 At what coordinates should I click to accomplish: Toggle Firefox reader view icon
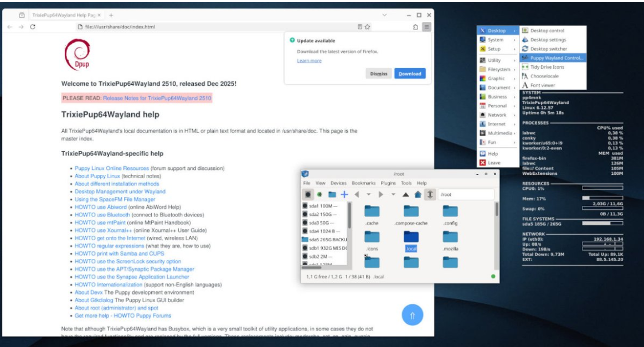(359, 27)
